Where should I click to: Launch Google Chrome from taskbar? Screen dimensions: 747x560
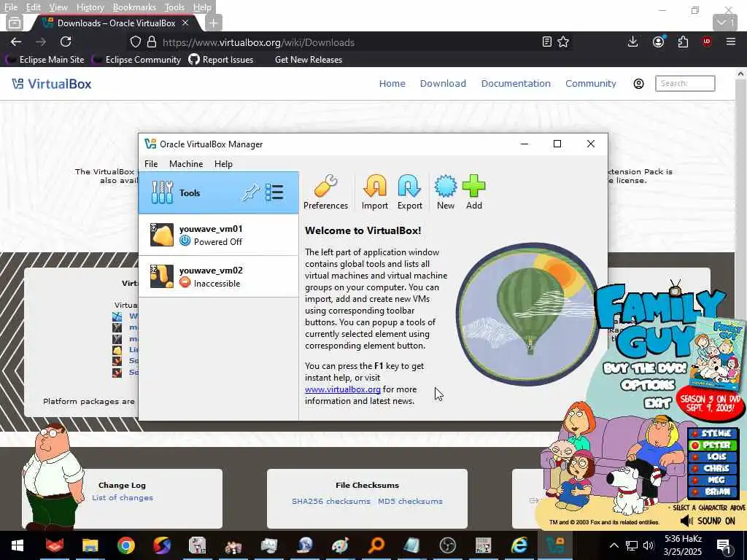click(x=125, y=545)
